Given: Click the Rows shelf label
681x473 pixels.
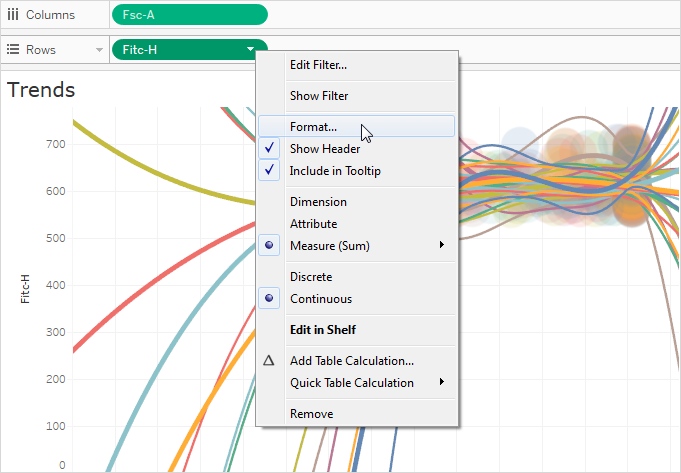Looking at the screenshot, I should pos(41,50).
